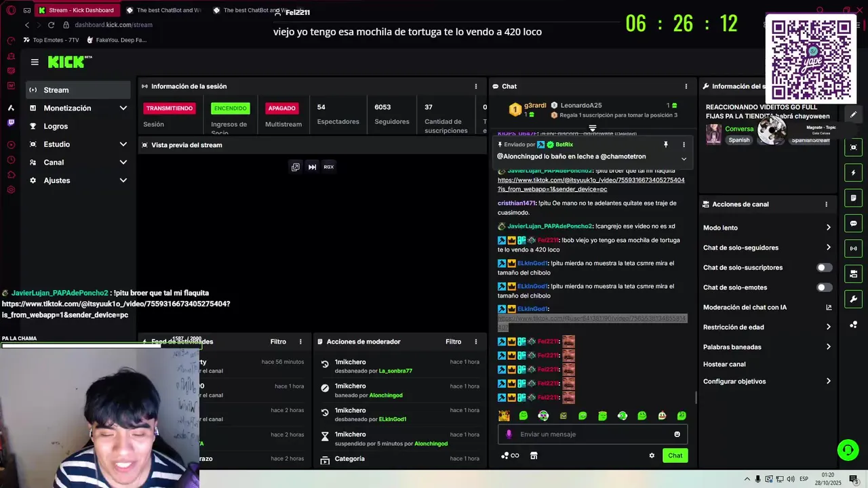
Task: Click channel actions icon in right toolbar
Action: (x=853, y=274)
